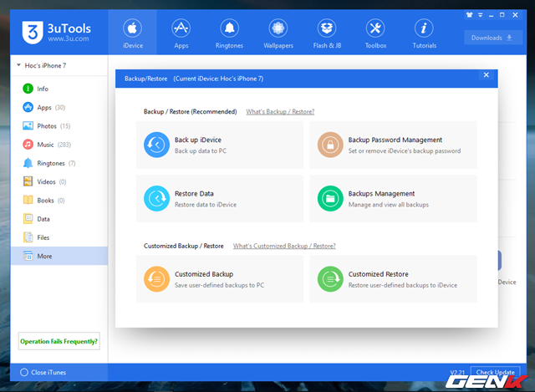Image resolution: width=535 pixels, height=392 pixels.
Task: Click Restore data to iDevice description
Action: 206,205
